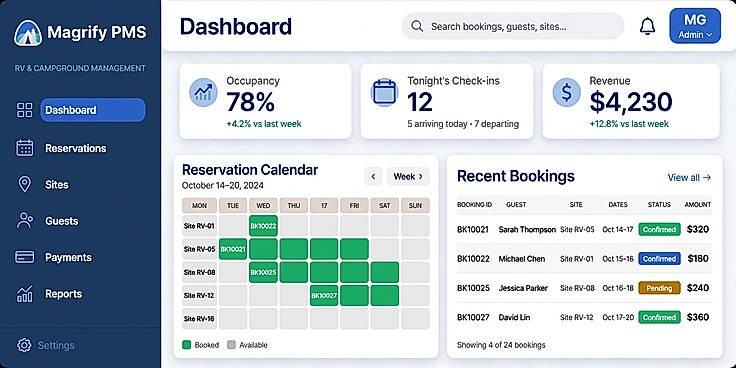Click the Reservations calendar icon in sidebar

[24, 148]
